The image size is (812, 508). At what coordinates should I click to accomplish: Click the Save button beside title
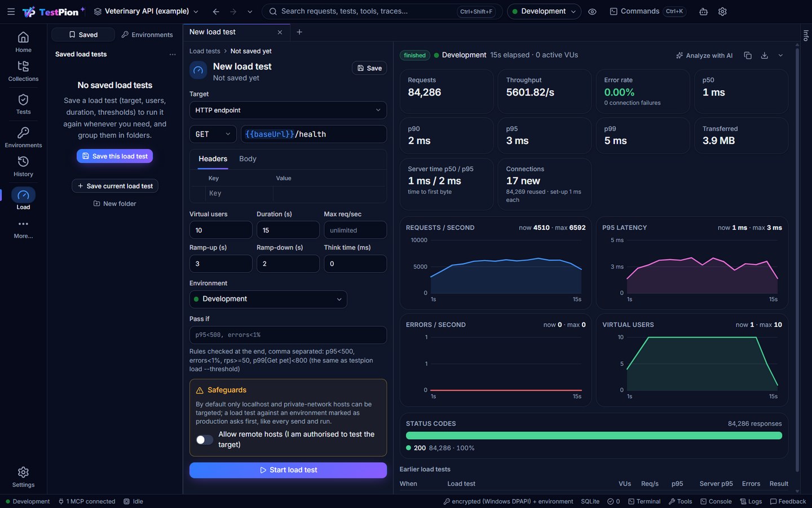tap(369, 68)
